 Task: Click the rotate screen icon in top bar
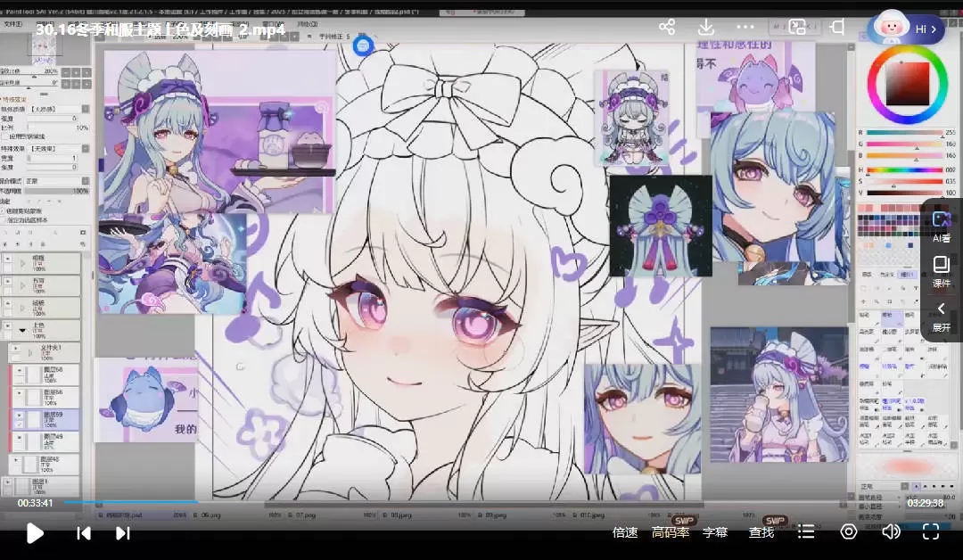pos(836,27)
